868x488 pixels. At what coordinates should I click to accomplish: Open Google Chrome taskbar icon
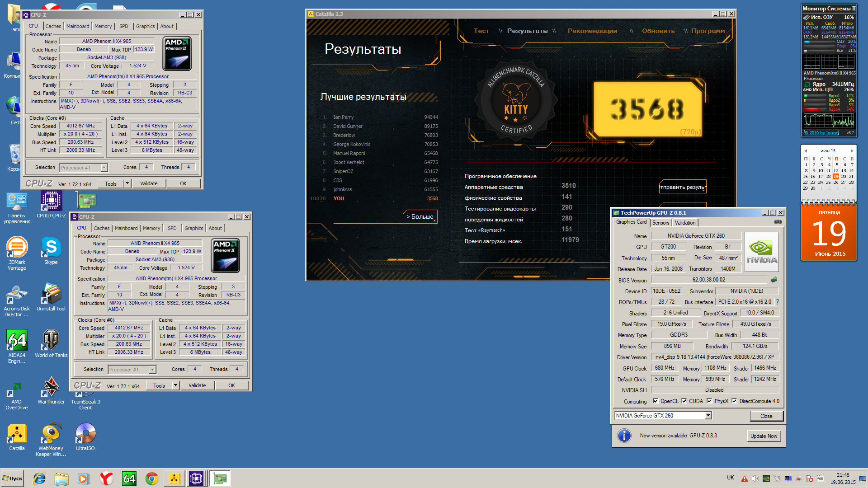(x=151, y=479)
